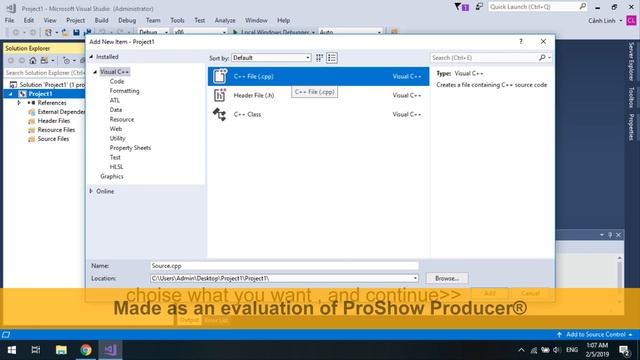
Task: Click the template search magnifier icon
Action: tap(542, 58)
